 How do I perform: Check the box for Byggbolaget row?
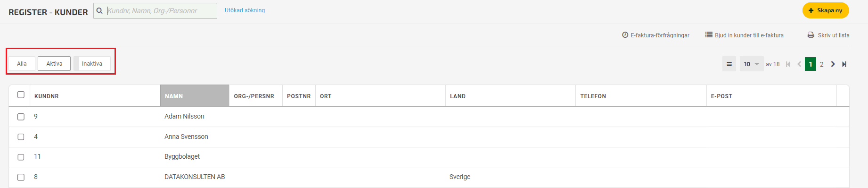tap(21, 157)
